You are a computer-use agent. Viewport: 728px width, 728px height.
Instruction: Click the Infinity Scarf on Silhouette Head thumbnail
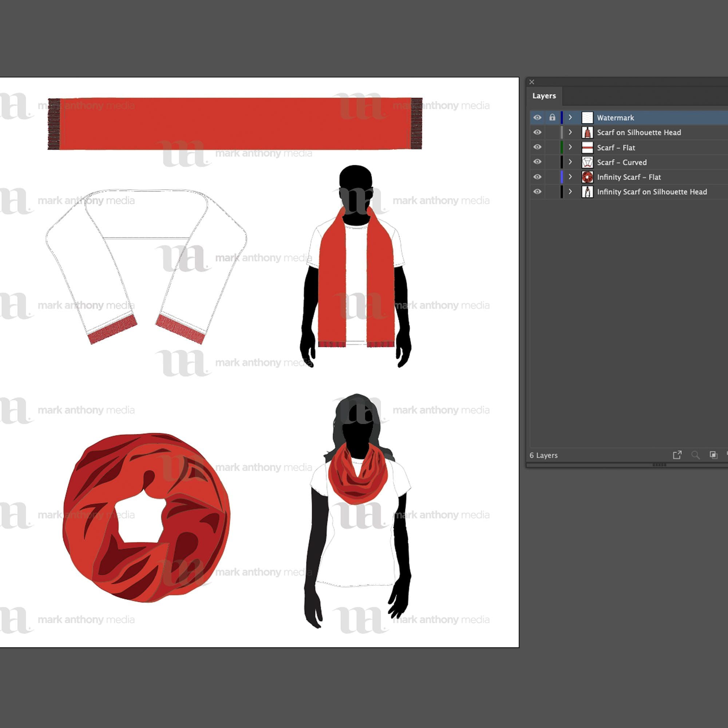coord(587,192)
